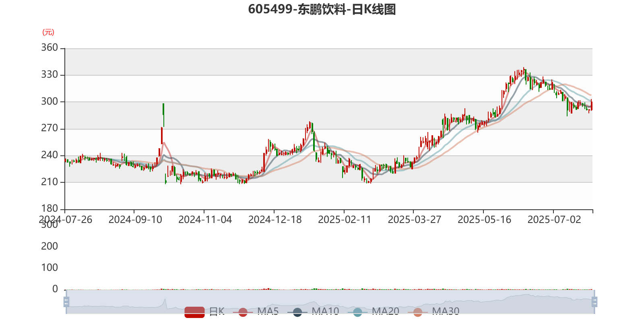Click the 2024-09-10 date axis label
Image resolution: width=644 pixels, height=322 pixels.
pos(135,220)
